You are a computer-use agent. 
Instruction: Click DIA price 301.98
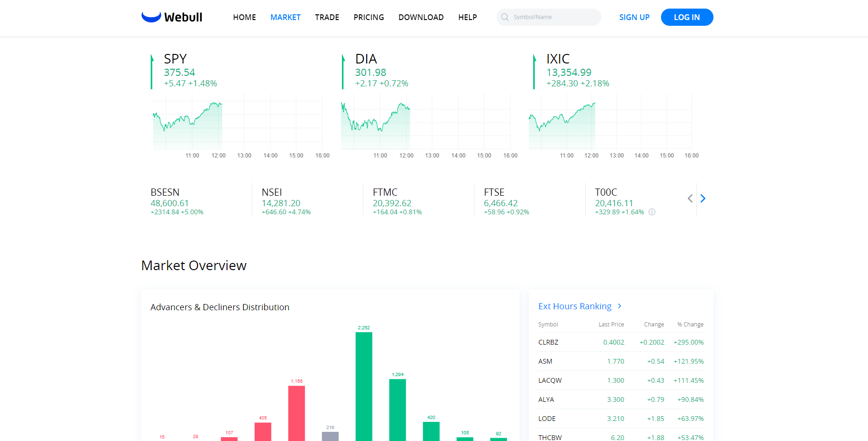pos(371,73)
